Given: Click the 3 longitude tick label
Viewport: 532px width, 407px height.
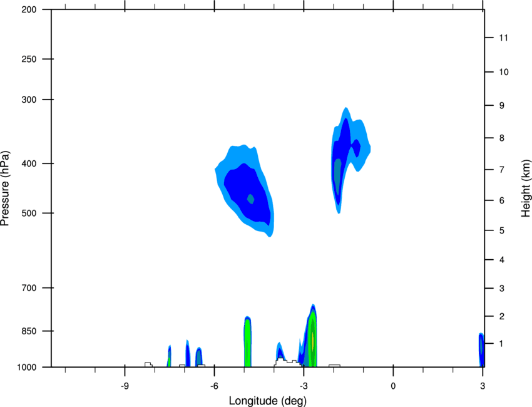Looking at the screenshot, I should point(483,386).
